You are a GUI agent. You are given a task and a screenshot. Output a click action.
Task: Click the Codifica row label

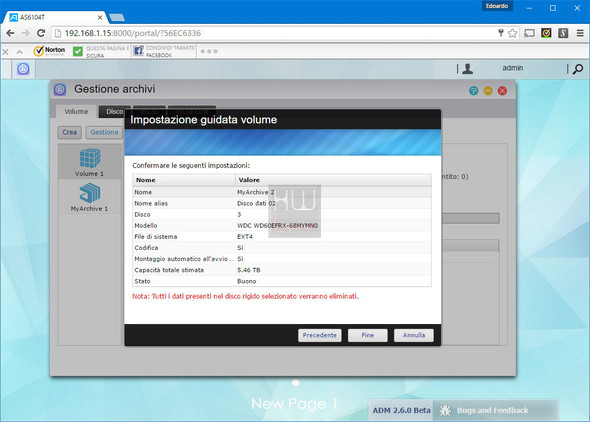146,248
